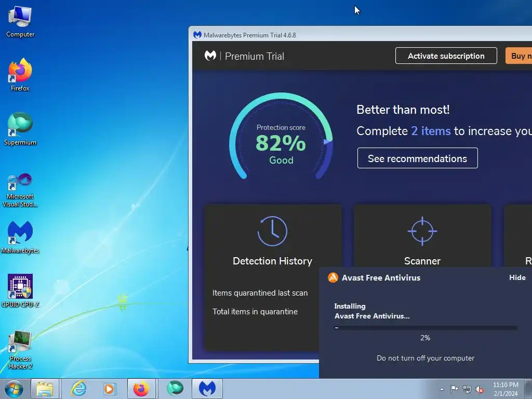Click the Malwarebytes logo in the header
This screenshot has width=532, height=399.
(x=210, y=56)
